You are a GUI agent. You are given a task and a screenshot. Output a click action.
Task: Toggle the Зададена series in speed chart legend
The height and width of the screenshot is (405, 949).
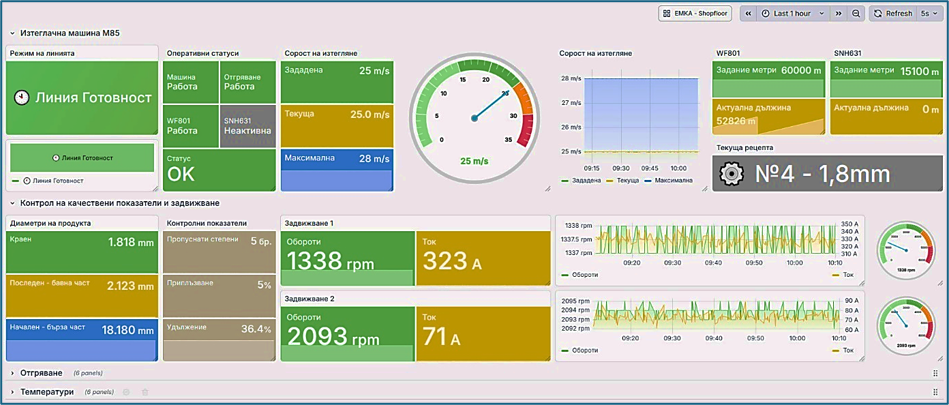(x=579, y=180)
